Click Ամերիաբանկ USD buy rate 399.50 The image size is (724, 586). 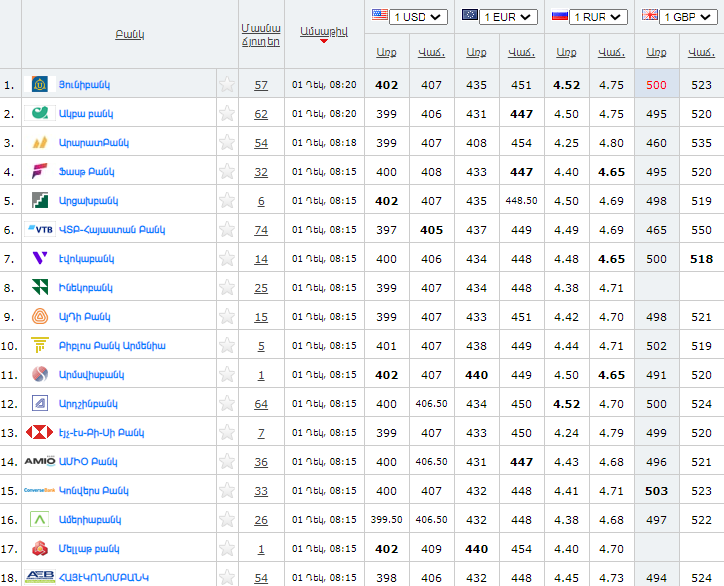pos(386,519)
